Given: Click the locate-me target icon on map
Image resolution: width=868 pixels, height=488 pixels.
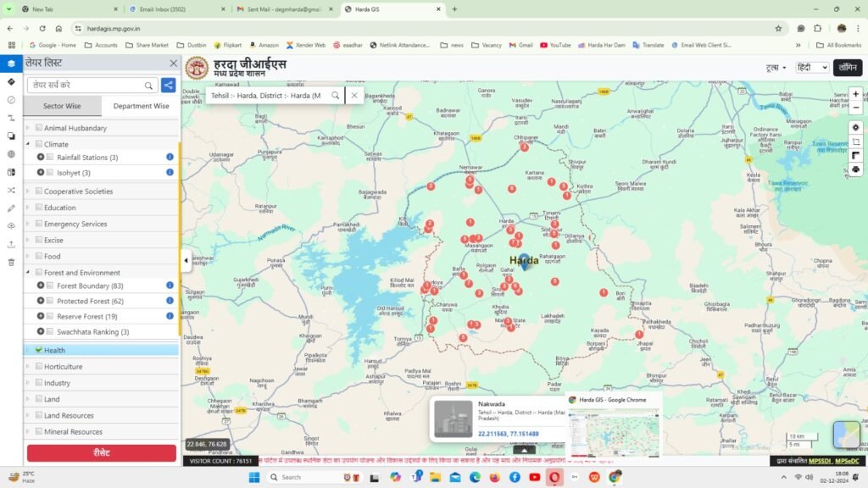Looking at the screenshot, I should coord(855,127).
